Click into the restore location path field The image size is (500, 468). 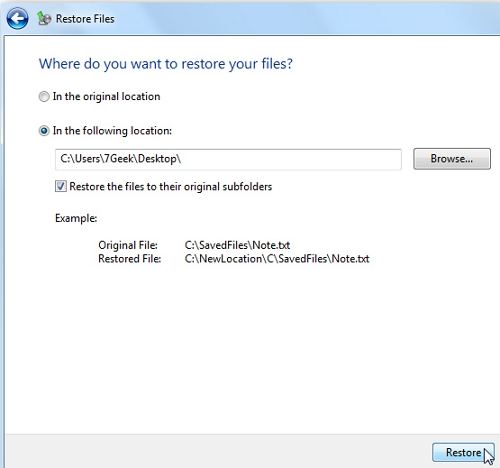click(x=228, y=159)
